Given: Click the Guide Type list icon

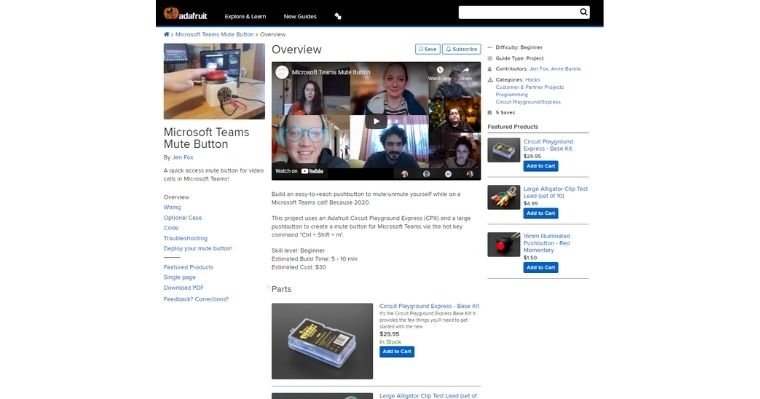Looking at the screenshot, I should click(490, 58).
